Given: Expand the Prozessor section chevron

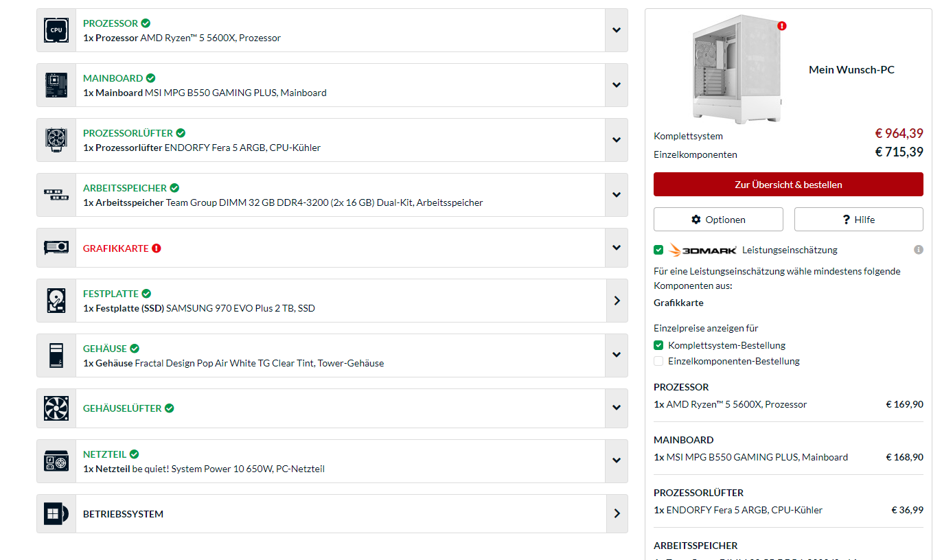Looking at the screenshot, I should click(617, 30).
